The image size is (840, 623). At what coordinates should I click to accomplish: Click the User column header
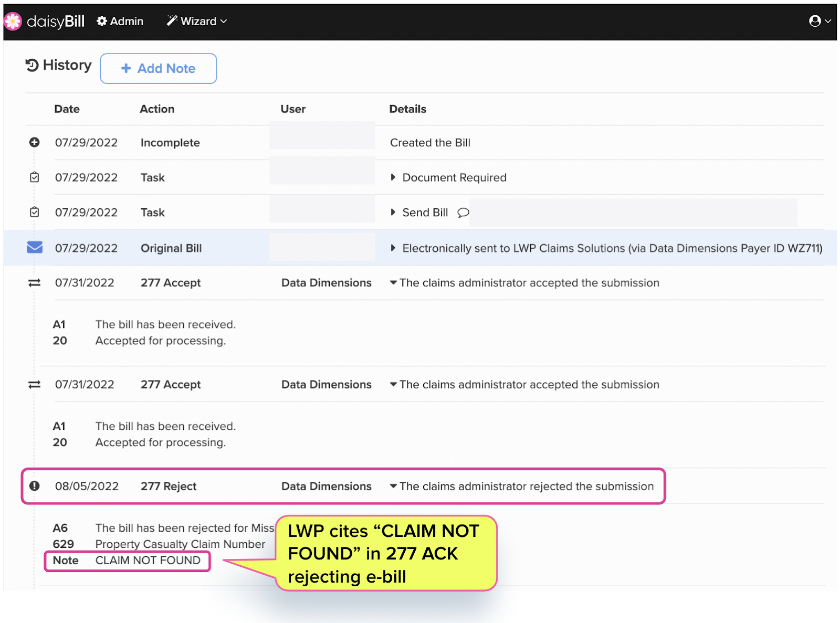click(293, 109)
